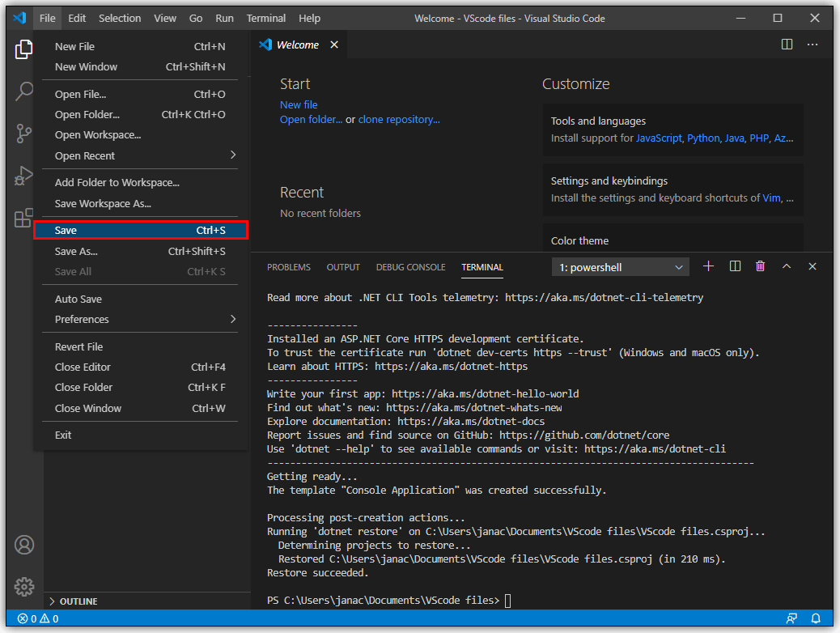Click the New file link under Start
Image resolution: width=840 pixels, height=633 pixels.
pos(299,105)
